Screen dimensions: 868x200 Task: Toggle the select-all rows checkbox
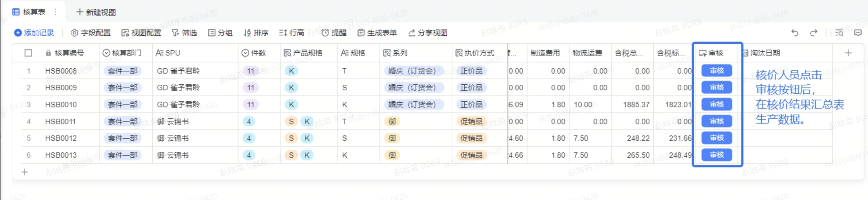click(x=29, y=53)
